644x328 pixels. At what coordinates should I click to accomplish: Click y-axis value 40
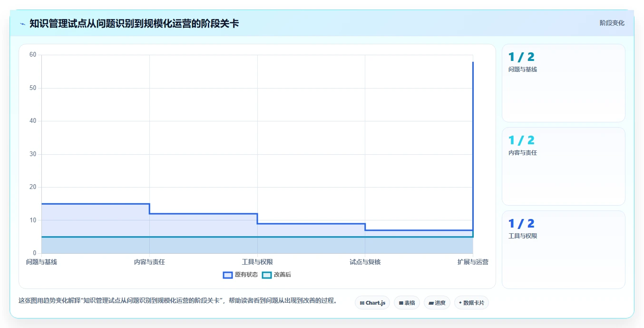click(x=33, y=121)
